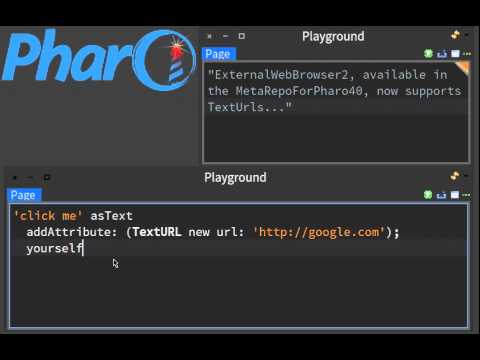480x360 pixels.
Task: Click orange halo icon in bottom Playground title bar
Action: [x=455, y=176]
